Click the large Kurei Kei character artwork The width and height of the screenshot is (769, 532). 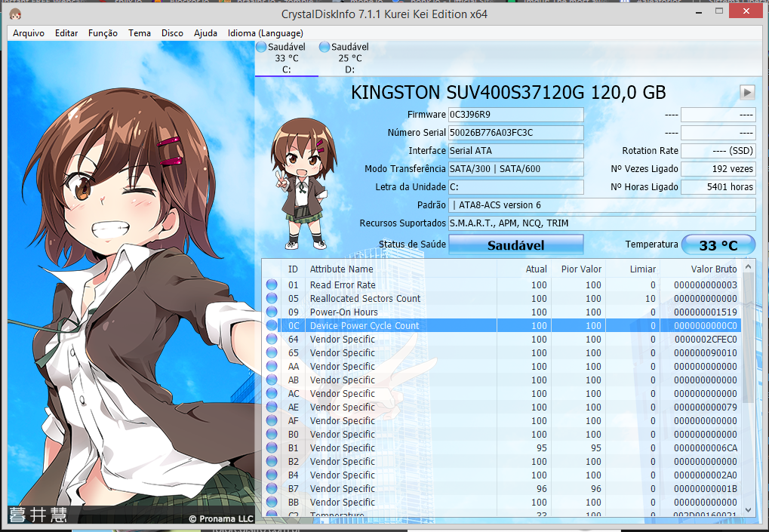click(x=131, y=282)
